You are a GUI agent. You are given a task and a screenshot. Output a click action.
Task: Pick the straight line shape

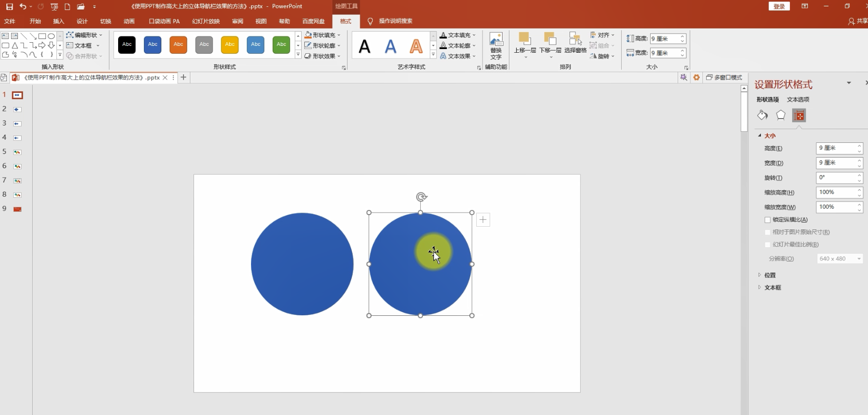point(24,36)
